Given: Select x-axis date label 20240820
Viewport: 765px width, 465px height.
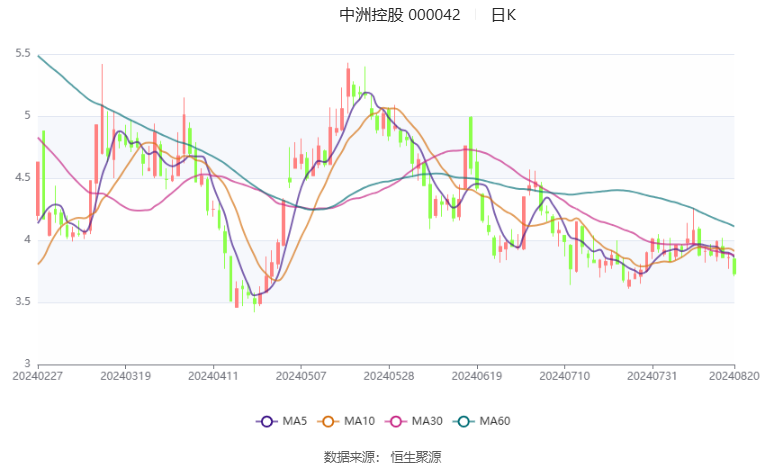Looking at the screenshot, I should (734, 376).
